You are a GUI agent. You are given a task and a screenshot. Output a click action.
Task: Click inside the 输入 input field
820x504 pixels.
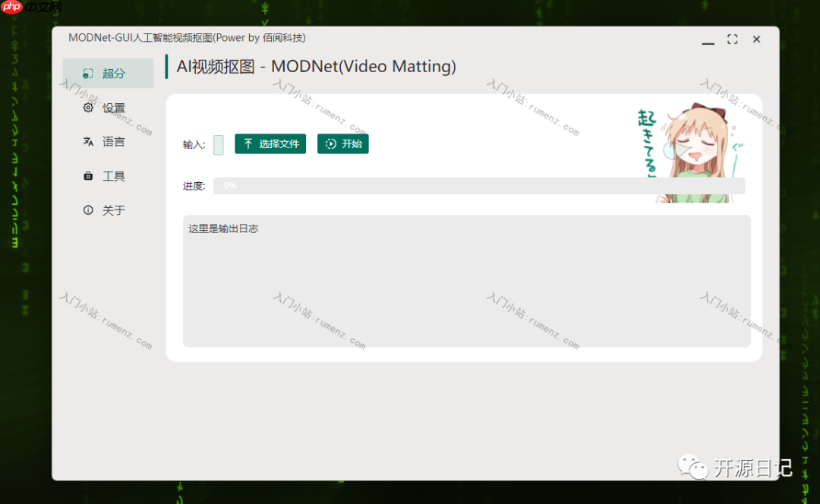[x=219, y=145]
